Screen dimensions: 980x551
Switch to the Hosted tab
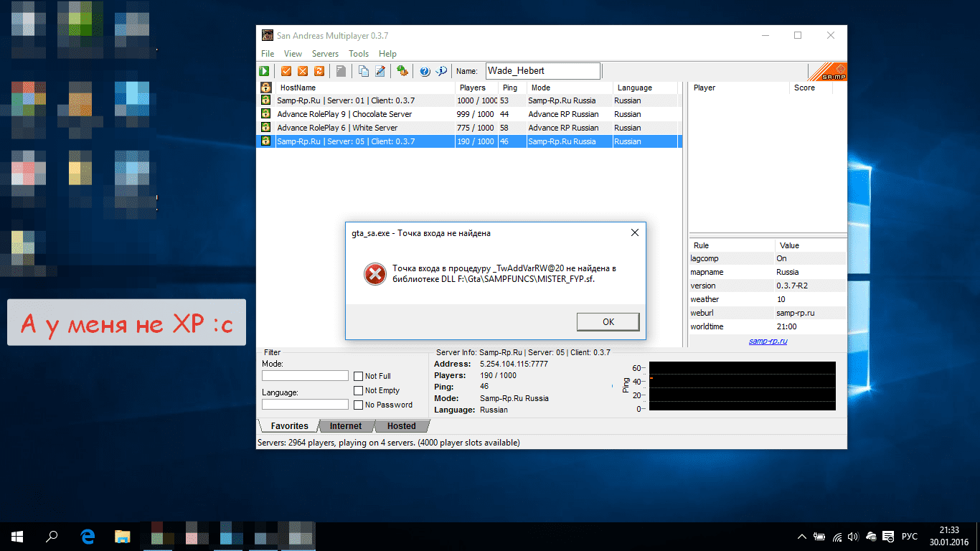point(402,426)
